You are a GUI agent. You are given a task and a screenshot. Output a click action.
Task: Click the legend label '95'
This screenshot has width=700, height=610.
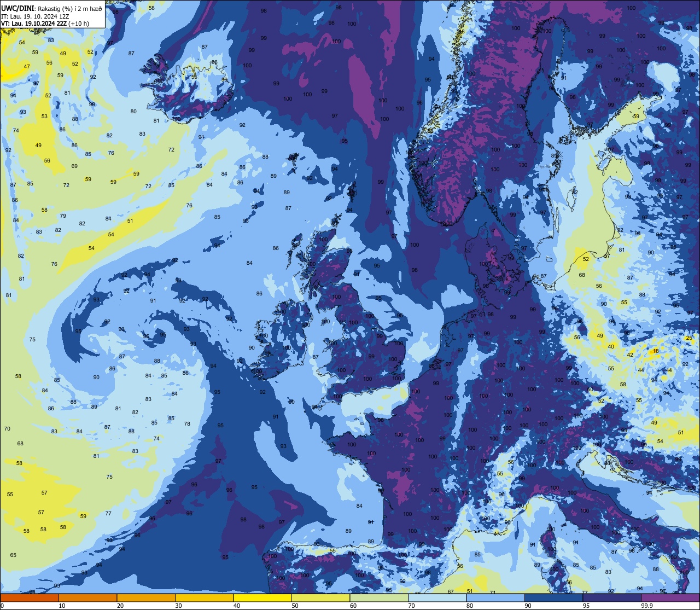[x=586, y=606]
